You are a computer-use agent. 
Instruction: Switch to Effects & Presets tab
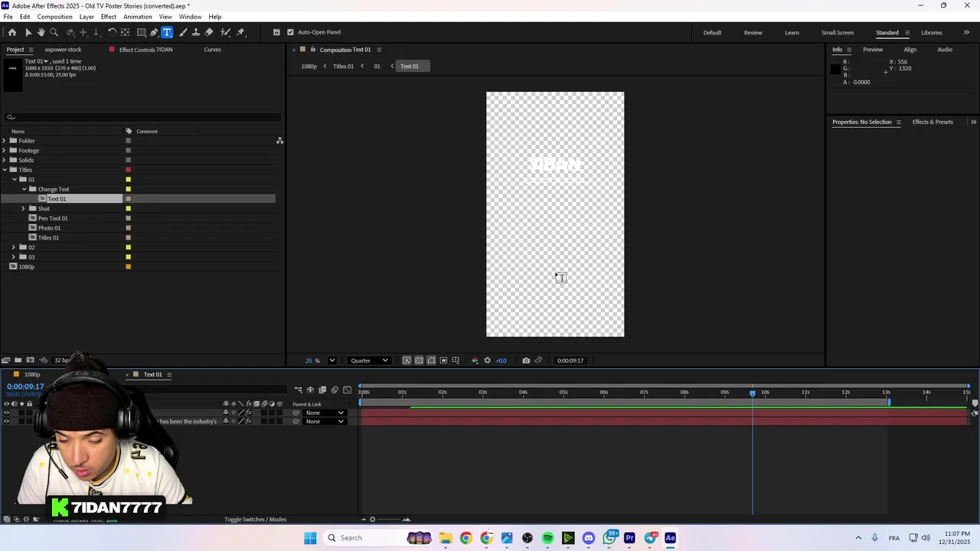pyautogui.click(x=933, y=122)
